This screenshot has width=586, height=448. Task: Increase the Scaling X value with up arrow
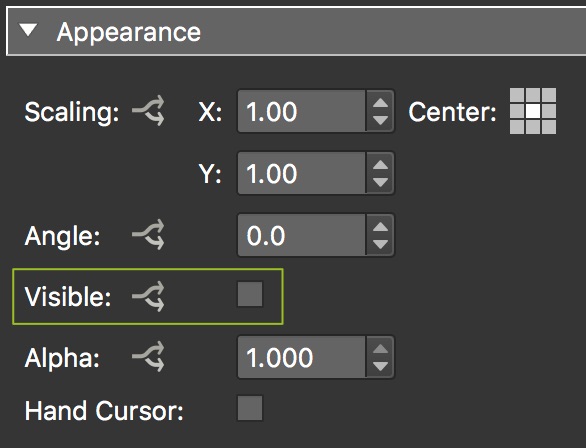click(x=380, y=102)
